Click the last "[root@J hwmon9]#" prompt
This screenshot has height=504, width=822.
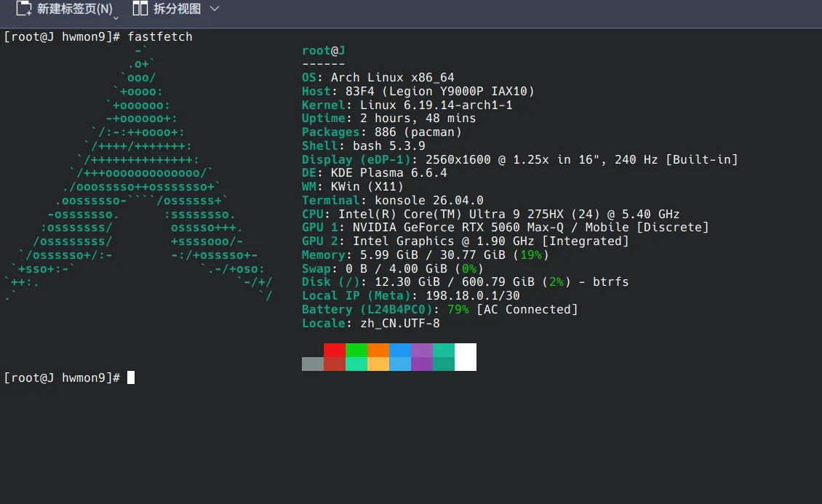click(x=62, y=377)
